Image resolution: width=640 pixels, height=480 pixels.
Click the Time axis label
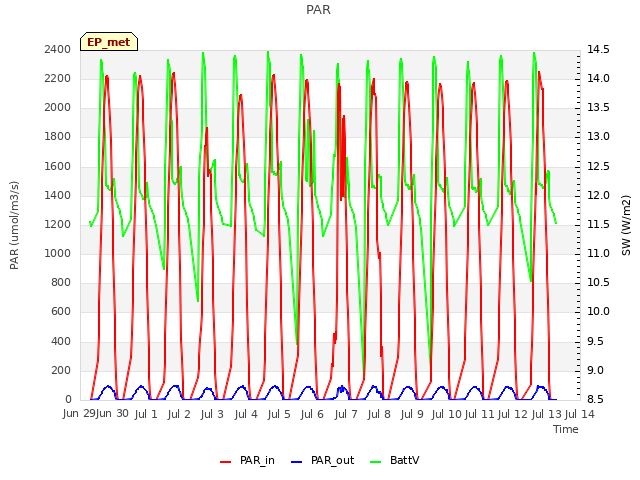tap(566, 429)
